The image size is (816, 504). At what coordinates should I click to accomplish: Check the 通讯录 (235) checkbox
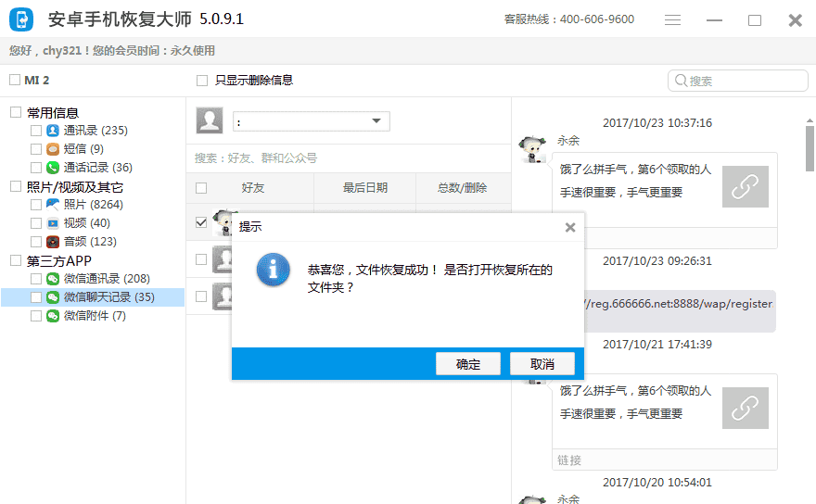[x=36, y=131]
